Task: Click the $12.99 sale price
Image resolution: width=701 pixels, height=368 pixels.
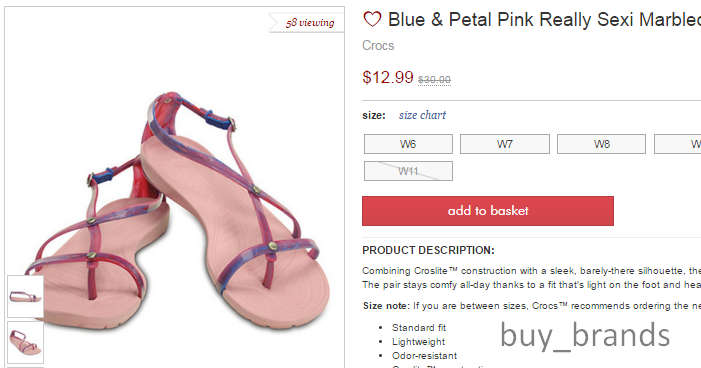Action: point(388,77)
